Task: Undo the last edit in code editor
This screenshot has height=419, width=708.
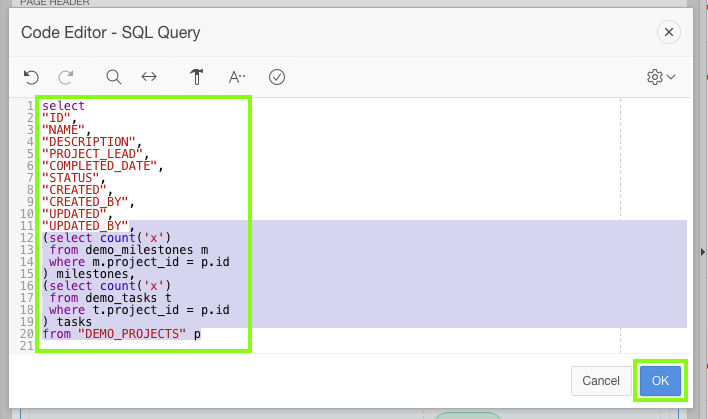Action: (31, 77)
